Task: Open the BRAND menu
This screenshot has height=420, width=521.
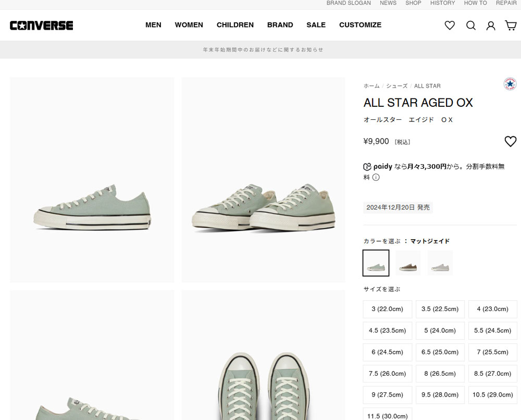Action: (x=280, y=25)
